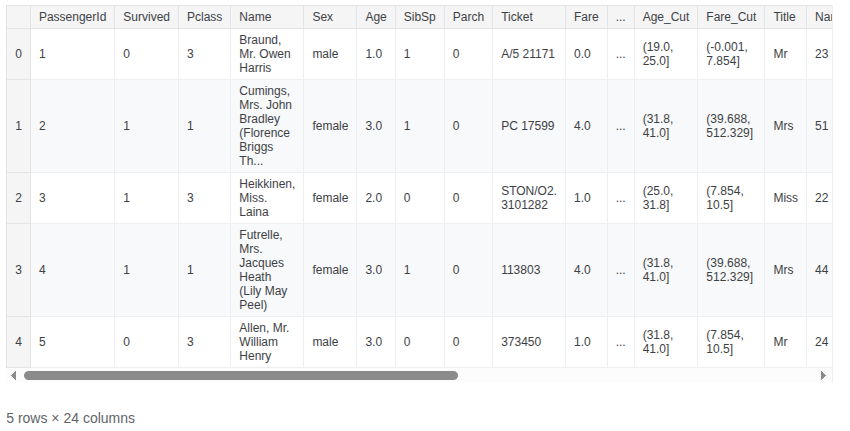
Task: Select the Survived column header
Action: [146, 17]
